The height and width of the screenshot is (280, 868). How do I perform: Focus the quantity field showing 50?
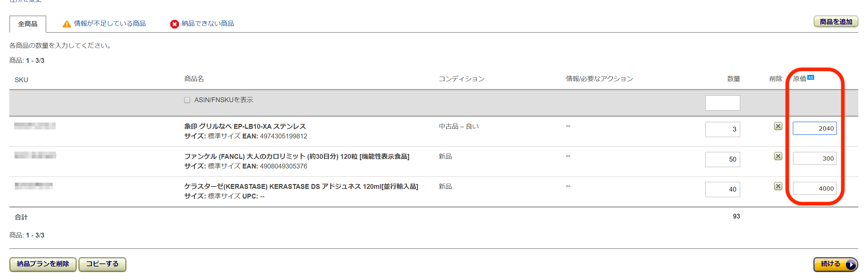coord(722,160)
